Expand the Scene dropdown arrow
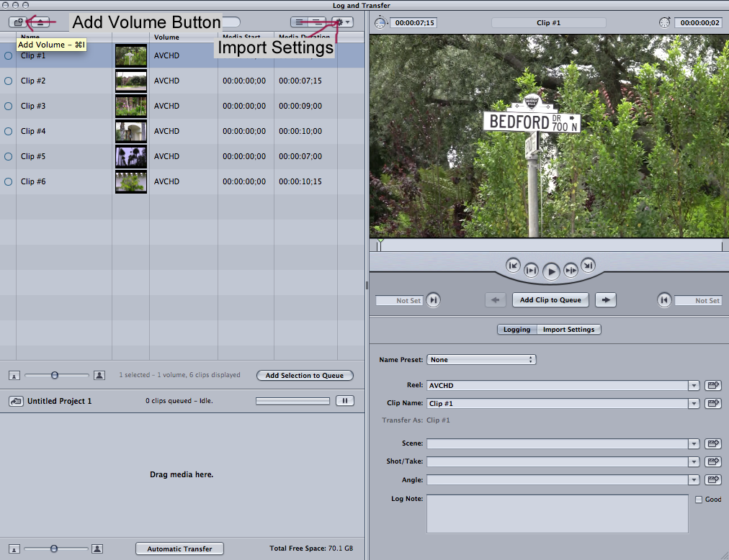729x560 pixels. (x=694, y=443)
